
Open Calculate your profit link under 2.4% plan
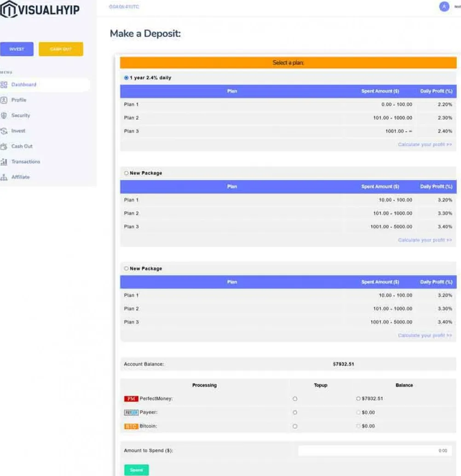[425, 145]
